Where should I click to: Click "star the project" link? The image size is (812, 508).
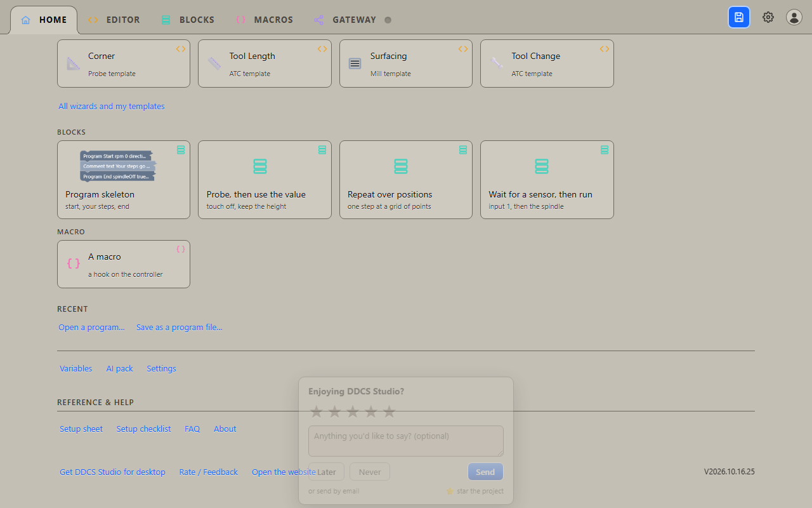click(475, 491)
